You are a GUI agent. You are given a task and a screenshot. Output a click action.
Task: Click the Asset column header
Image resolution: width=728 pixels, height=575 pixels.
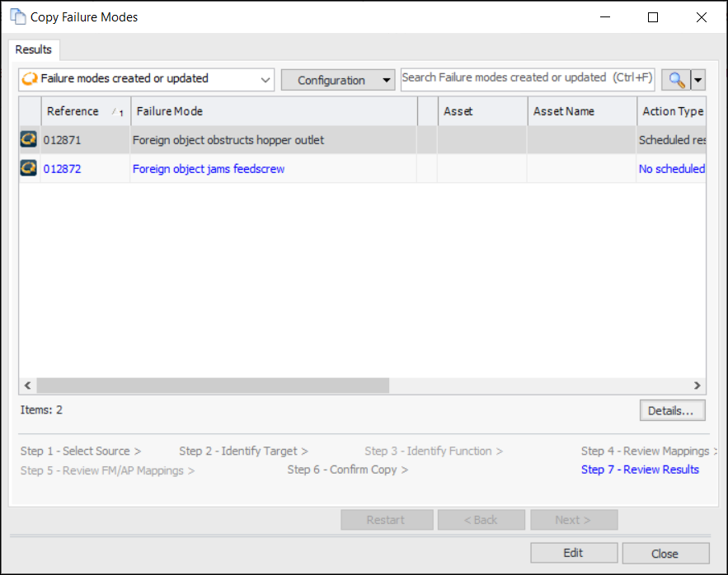coord(483,111)
